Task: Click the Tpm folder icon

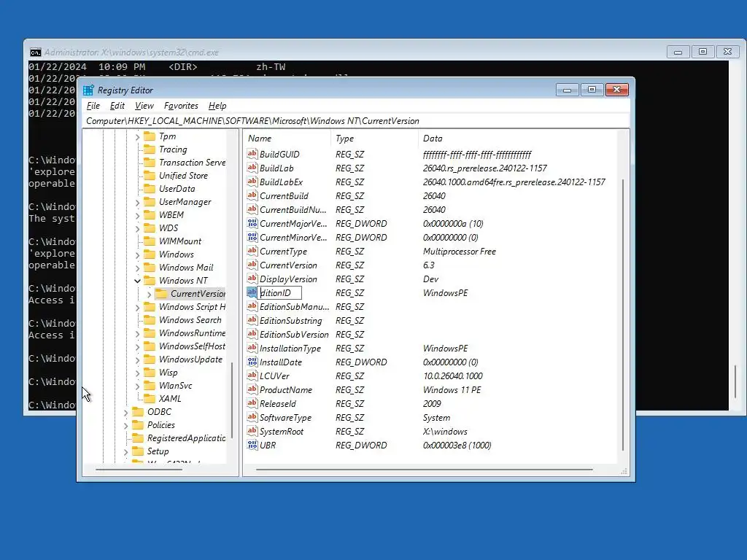Action: pos(150,136)
